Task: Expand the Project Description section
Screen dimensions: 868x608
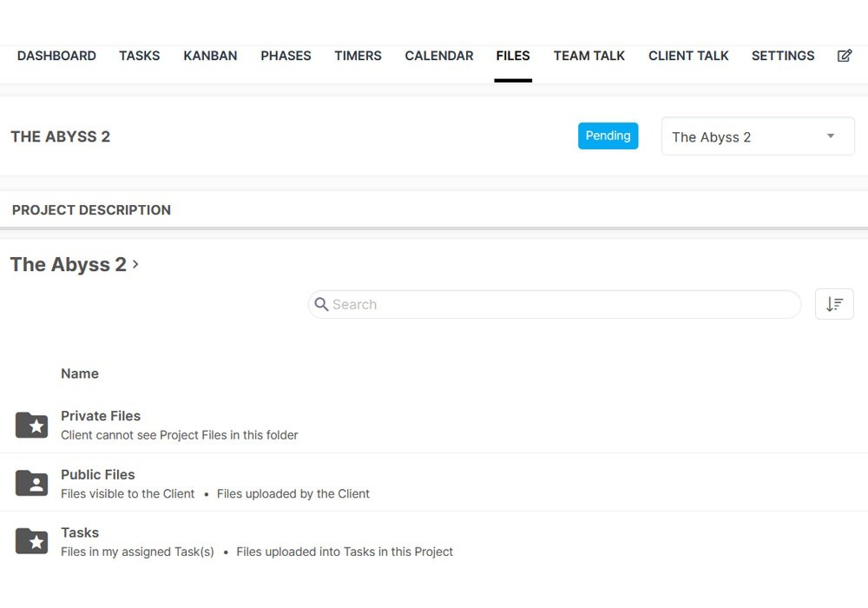Action: point(91,209)
